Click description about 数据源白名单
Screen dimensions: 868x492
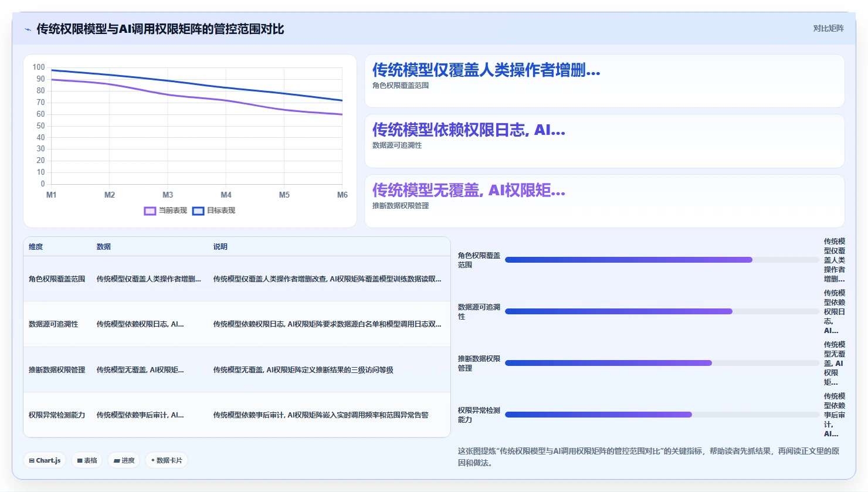point(327,324)
